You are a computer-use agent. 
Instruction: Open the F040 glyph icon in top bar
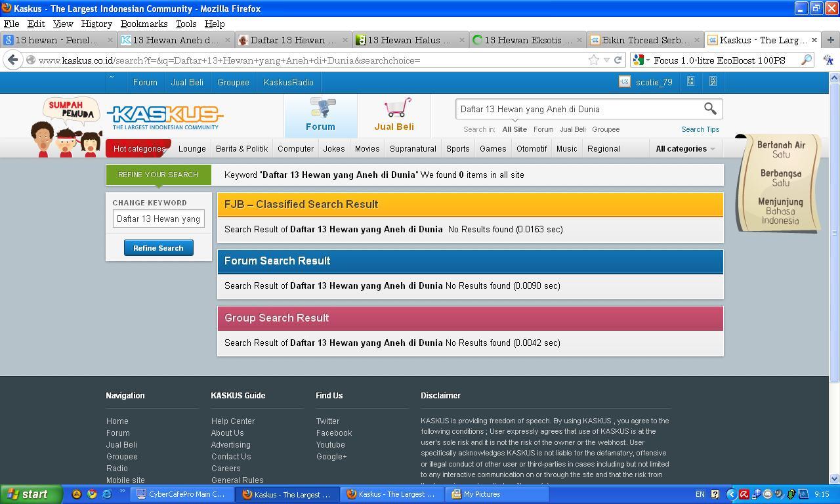pyautogui.click(x=690, y=82)
